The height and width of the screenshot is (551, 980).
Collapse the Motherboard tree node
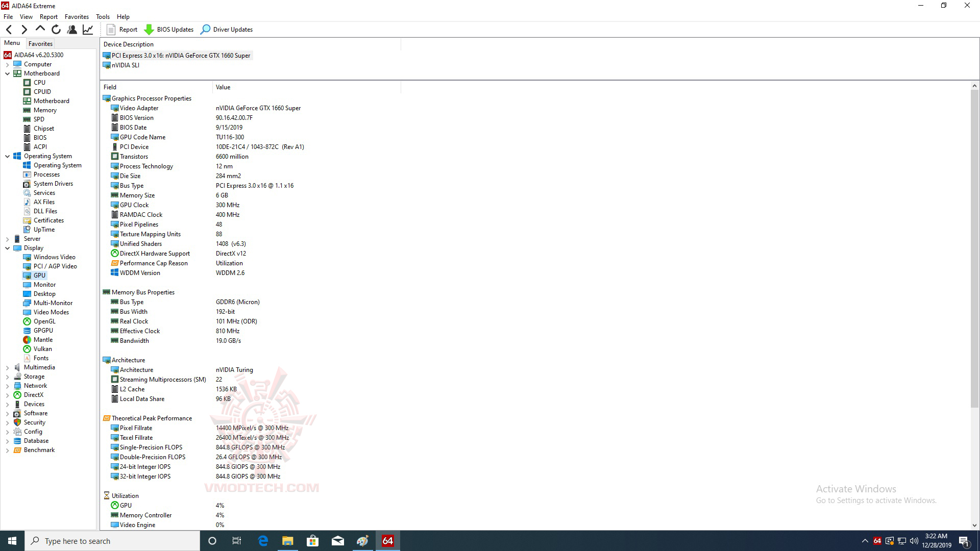[7, 73]
